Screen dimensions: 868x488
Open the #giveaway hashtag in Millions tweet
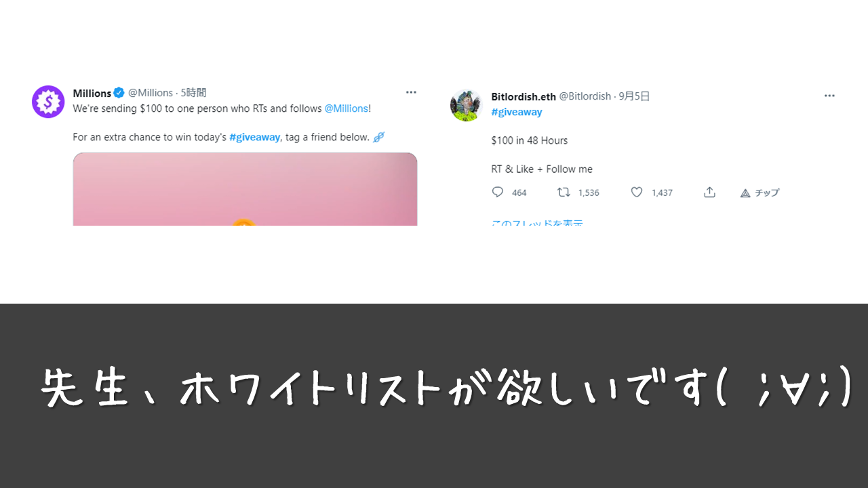point(255,137)
